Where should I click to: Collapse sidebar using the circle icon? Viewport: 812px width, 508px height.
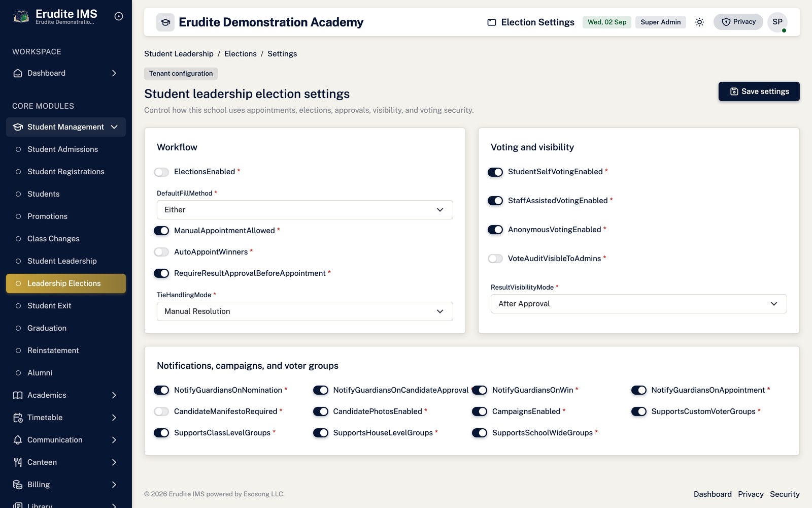tap(119, 16)
